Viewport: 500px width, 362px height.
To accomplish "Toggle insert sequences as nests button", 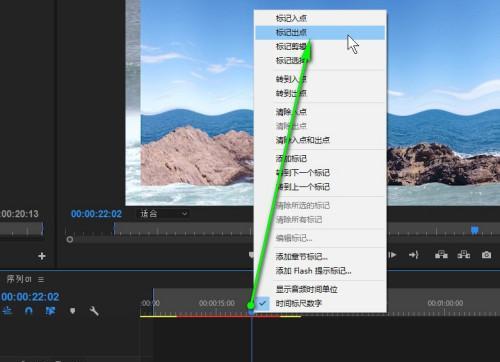I will (7, 311).
